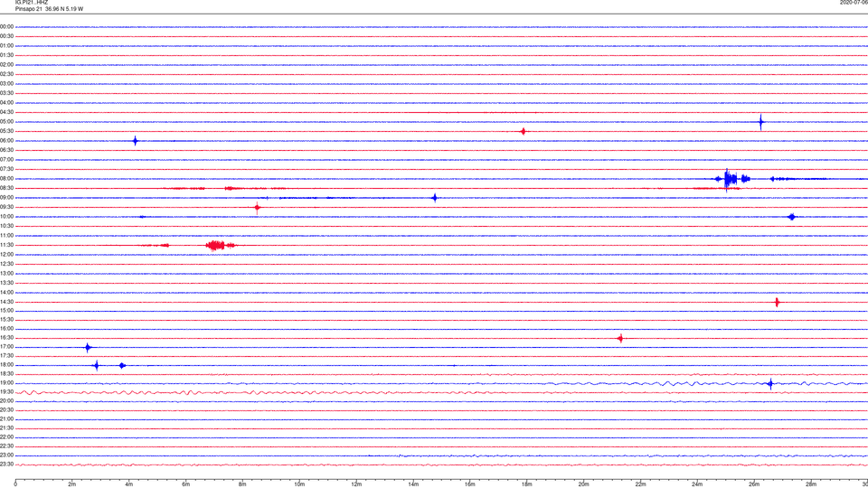
Task: Select the 18:00 time label
Action: tap(6, 365)
